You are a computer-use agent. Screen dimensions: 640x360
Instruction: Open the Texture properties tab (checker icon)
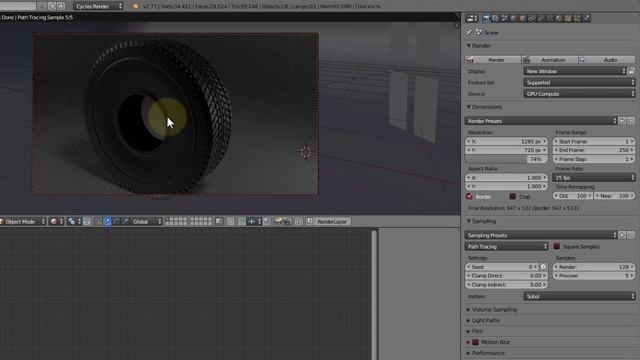(568, 18)
